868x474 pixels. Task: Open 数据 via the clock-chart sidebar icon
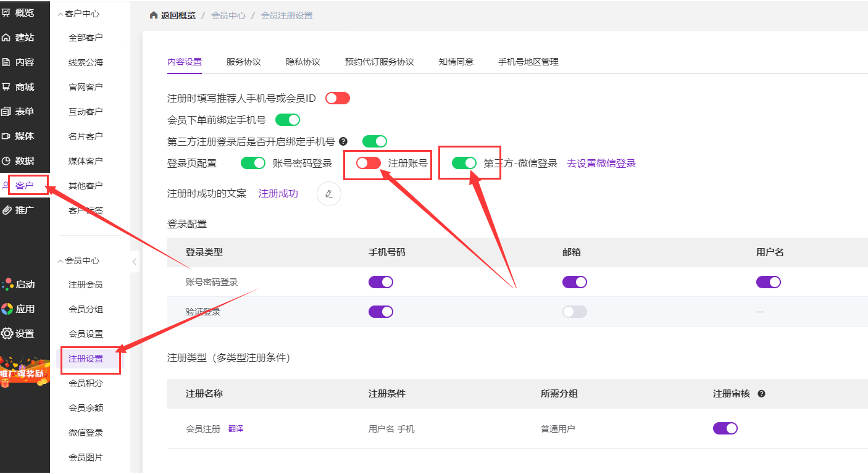pyautogui.click(x=7, y=161)
